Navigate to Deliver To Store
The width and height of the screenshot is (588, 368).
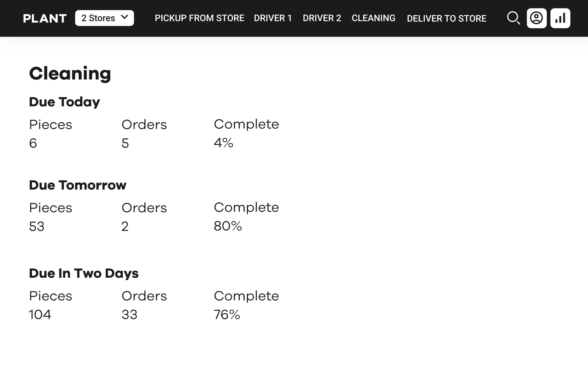point(447,18)
